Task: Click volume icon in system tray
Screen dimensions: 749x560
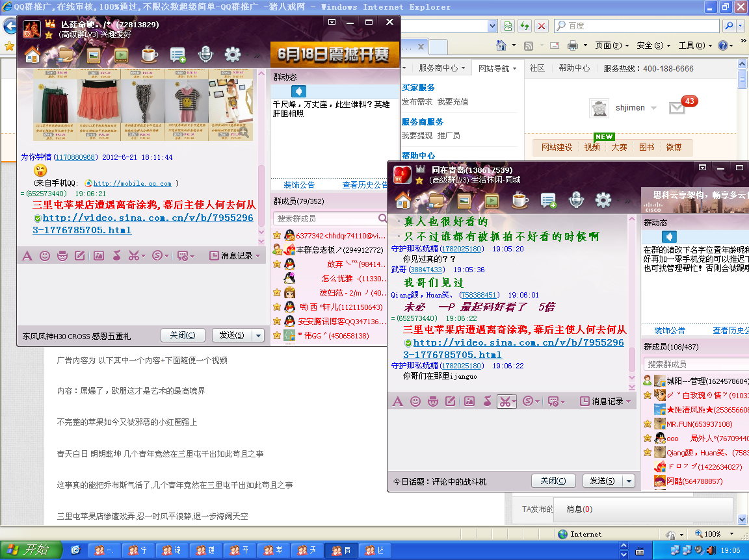Action: [x=711, y=550]
